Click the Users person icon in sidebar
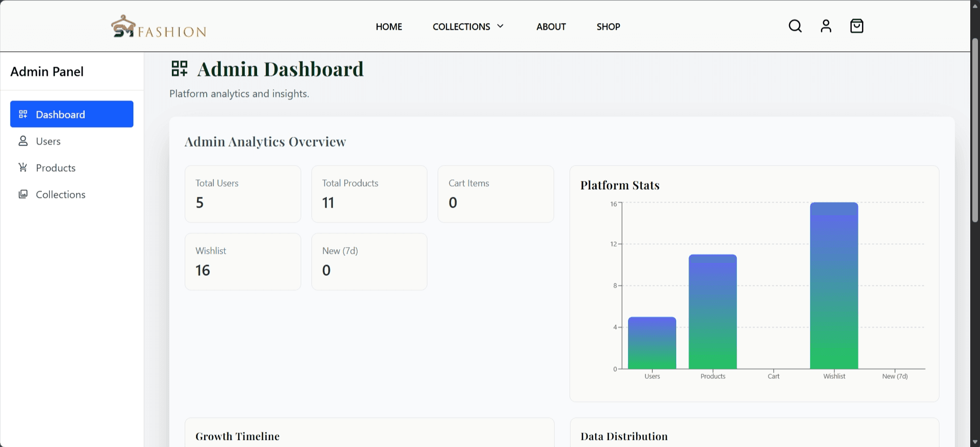The height and width of the screenshot is (447, 980). click(23, 141)
